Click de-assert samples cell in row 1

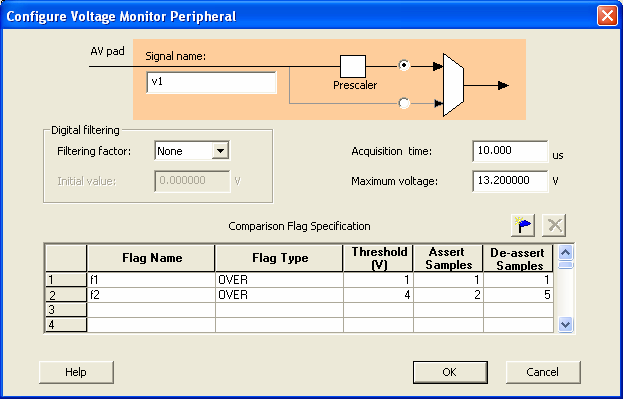(518, 280)
